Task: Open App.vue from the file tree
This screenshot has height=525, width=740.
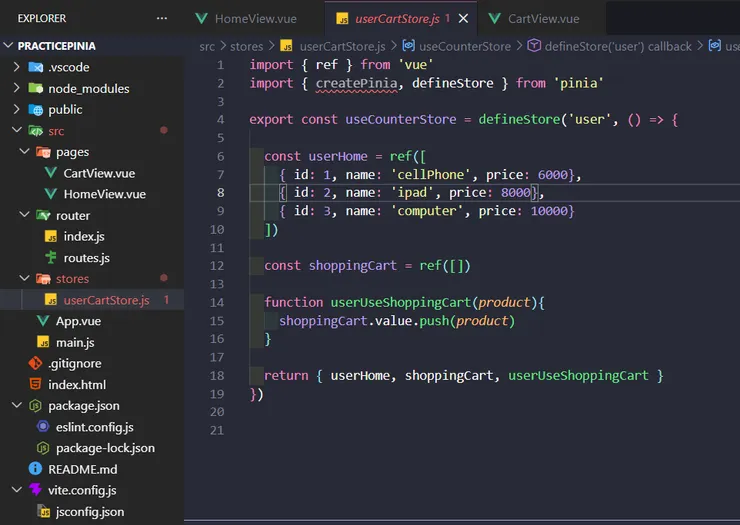Action: coord(78,321)
